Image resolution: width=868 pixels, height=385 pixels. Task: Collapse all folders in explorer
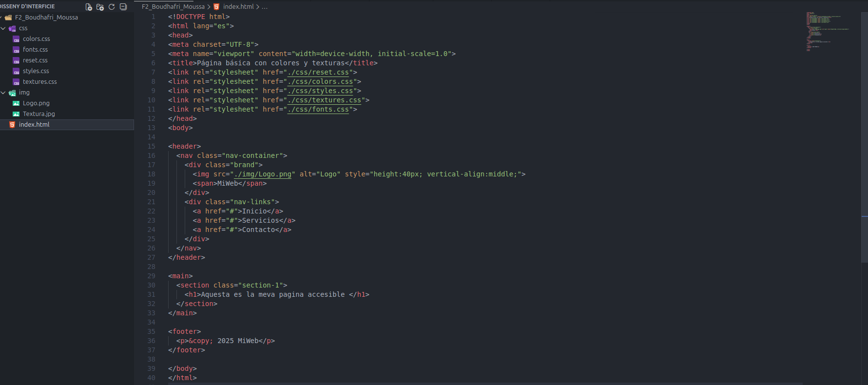123,7
